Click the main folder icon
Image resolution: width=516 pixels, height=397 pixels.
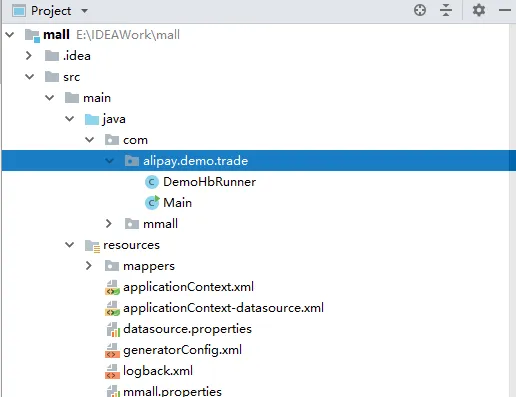(72, 98)
